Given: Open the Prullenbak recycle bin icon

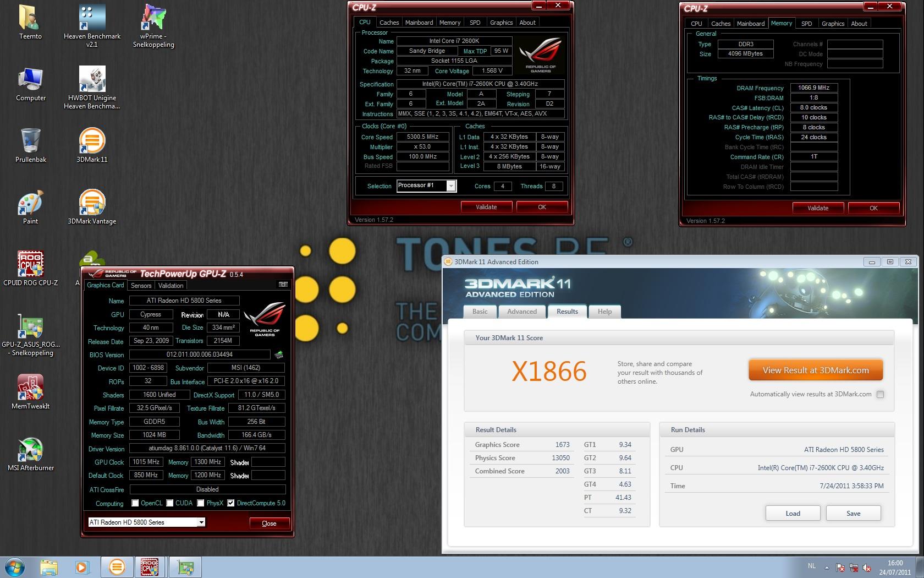Looking at the screenshot, I should click(x=30, y=145).
